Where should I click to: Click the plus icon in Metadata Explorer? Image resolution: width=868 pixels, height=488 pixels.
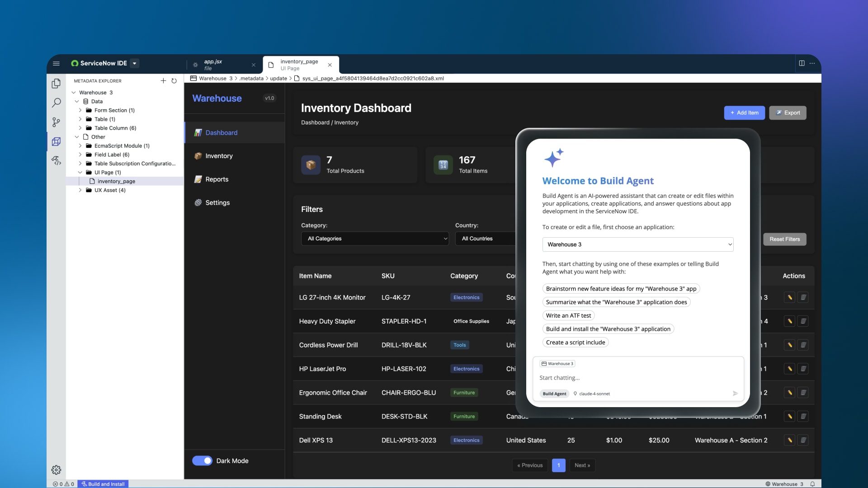[163, 81]
